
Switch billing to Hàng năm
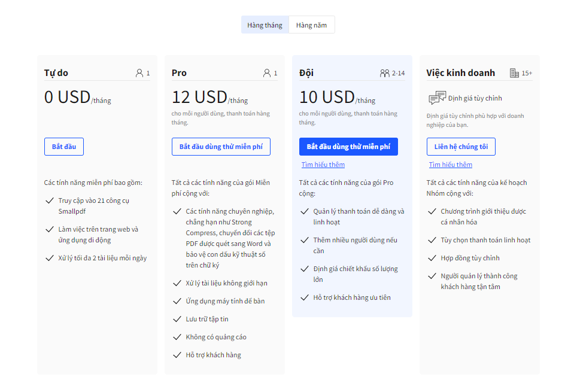311,25
